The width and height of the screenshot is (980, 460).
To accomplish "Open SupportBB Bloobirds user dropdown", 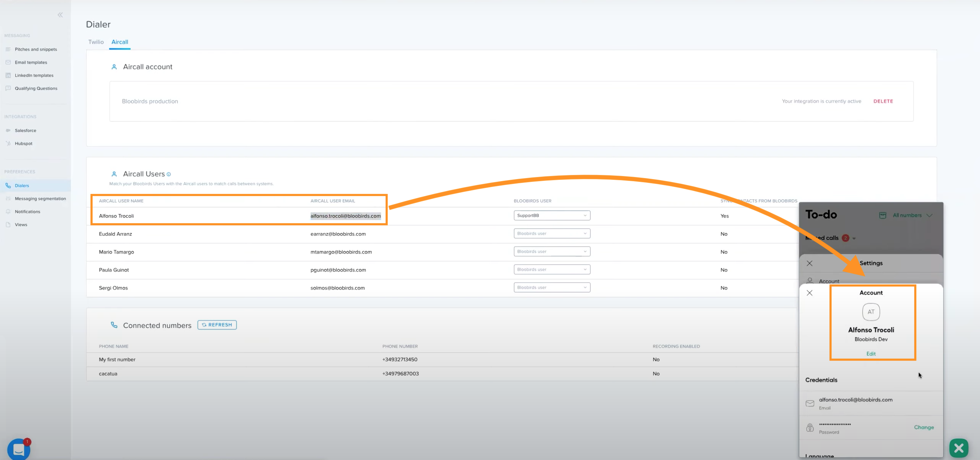I will (552, 216).
